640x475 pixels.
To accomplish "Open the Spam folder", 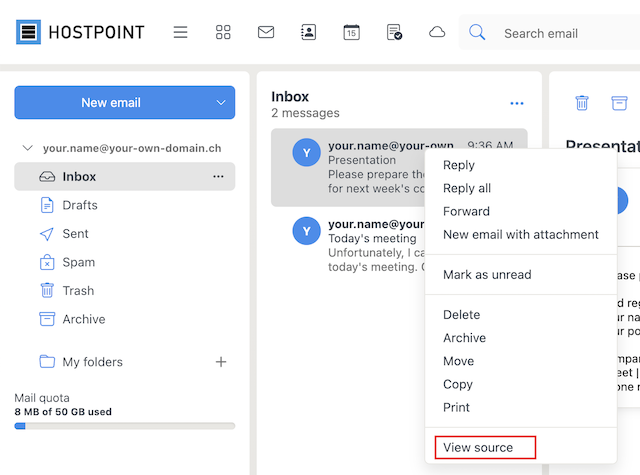I will click(124, 262).
